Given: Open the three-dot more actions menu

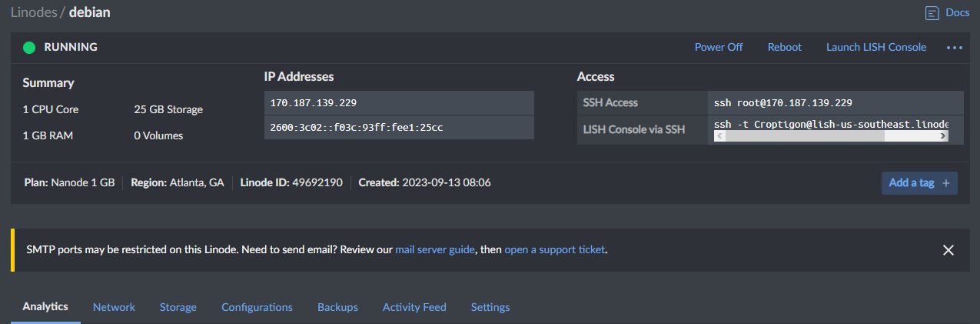Looking at the screenshot, I should [955, 47].
